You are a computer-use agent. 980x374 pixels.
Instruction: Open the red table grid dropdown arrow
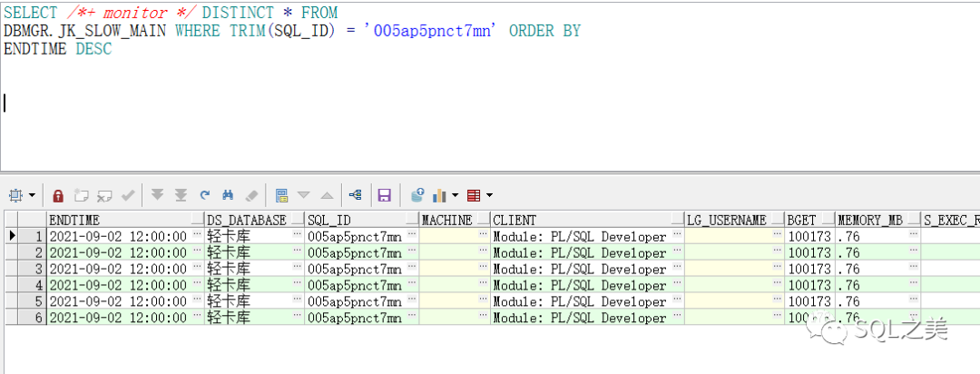tap(489, 196)
